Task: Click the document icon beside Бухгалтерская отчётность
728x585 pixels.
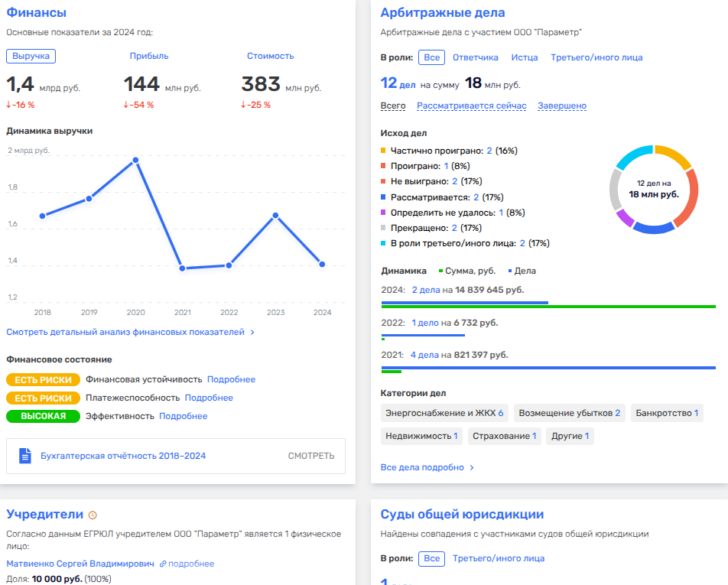Action: tap(26, 456)
